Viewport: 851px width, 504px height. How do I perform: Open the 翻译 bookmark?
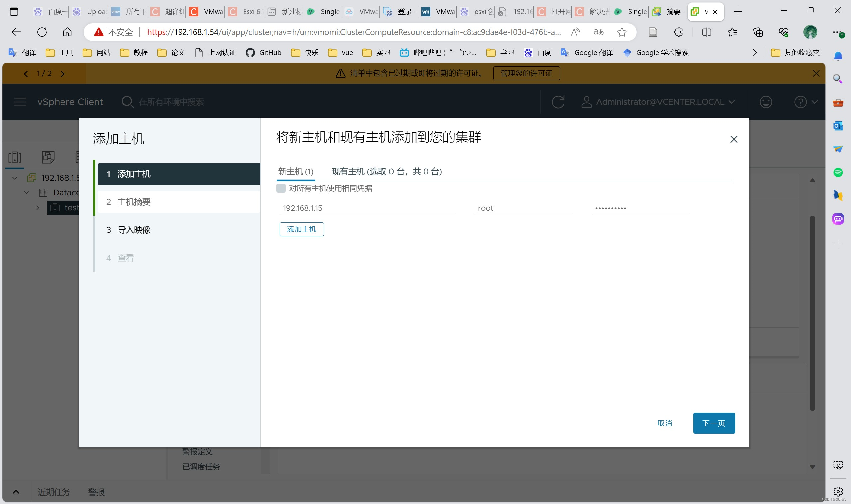(22, 52)
